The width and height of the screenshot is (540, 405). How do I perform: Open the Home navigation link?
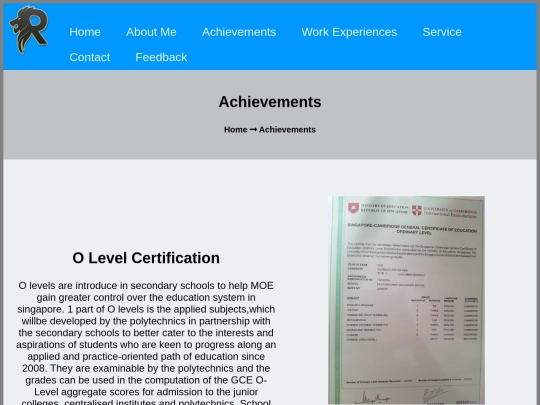tap(85, 32)
